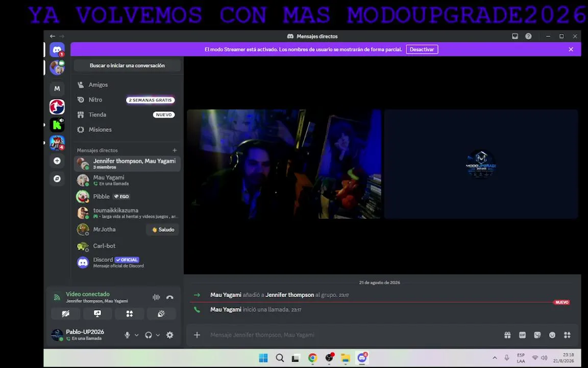Click the Pablo-UP2026 user profile
The height and width of the screenshot is (368, 588).
click(85, 335)
